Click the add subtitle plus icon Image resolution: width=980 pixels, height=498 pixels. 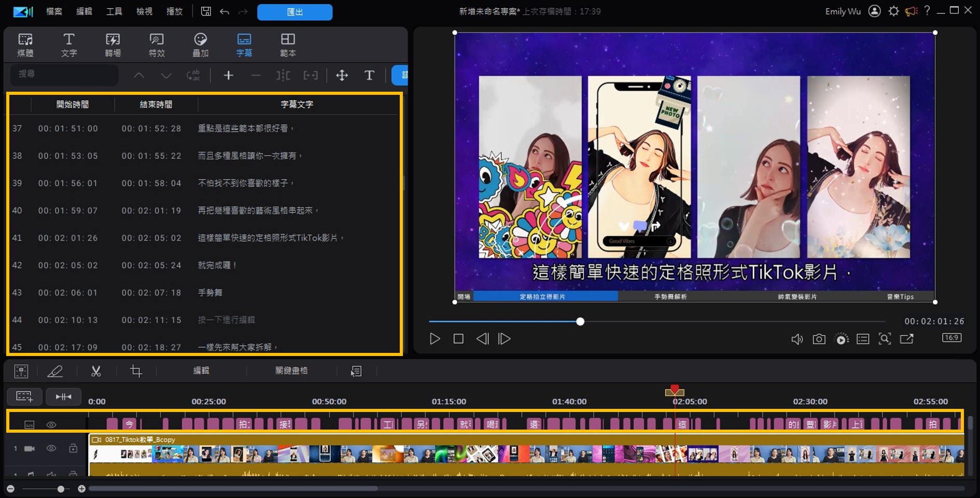tap(228, 75)
